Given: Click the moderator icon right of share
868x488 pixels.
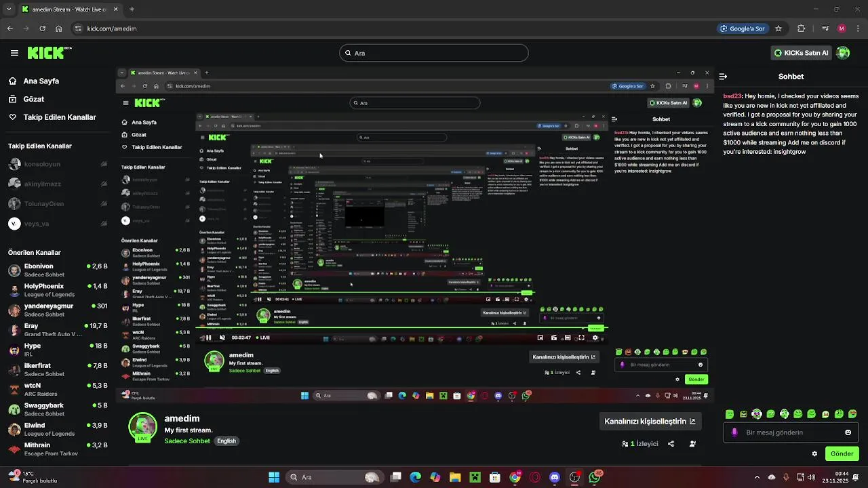Looking at the screenshot, I should pyautogui.click(x=692, y=444).
